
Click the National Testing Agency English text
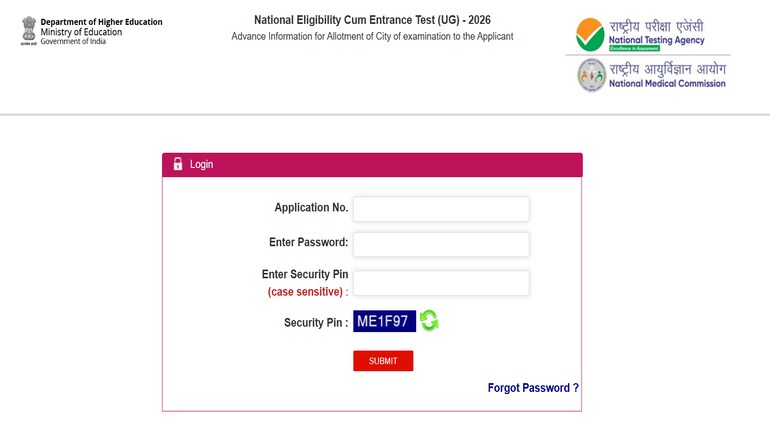(x=657, y=40)
